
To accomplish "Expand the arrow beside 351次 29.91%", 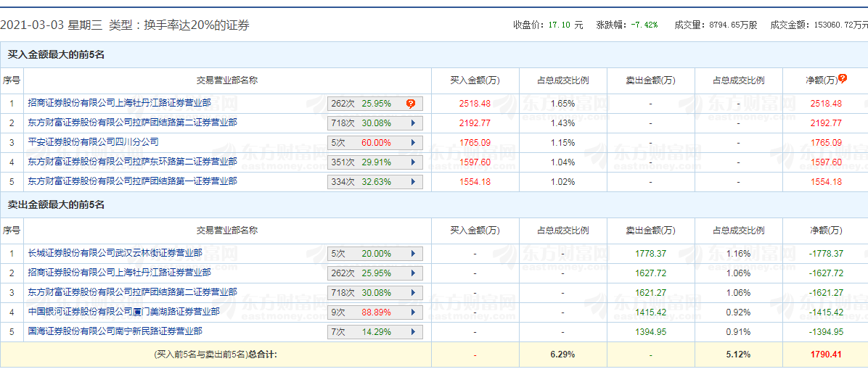I will [413, 162].
